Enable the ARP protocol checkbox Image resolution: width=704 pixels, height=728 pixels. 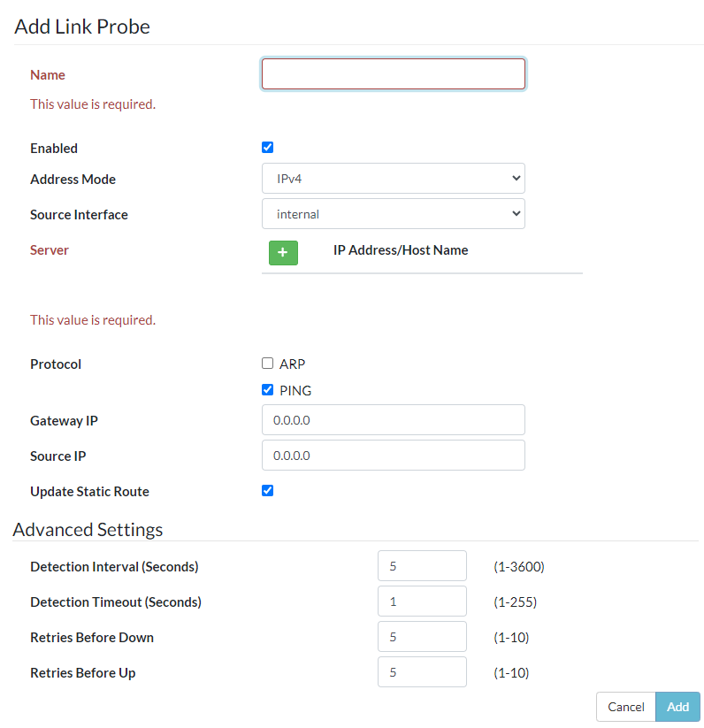pos(268,364)
